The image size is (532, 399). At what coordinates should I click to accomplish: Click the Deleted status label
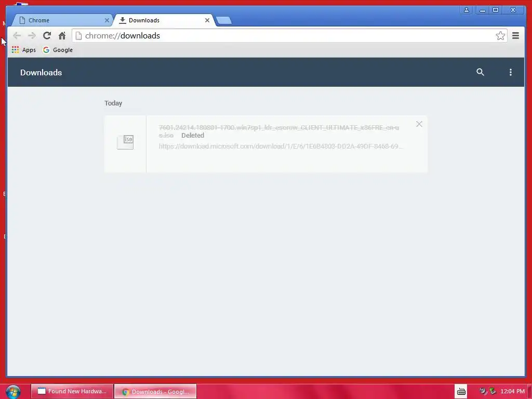point(193,136)
